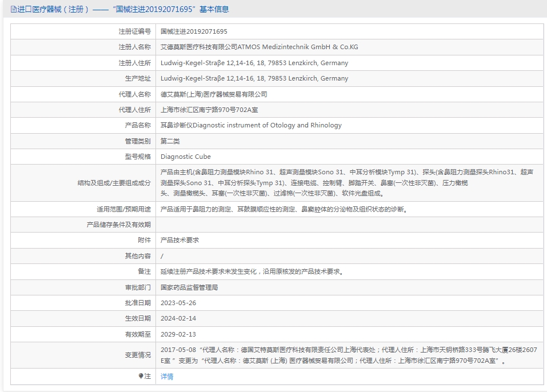
Task: Click the 其他内容 label
Action: [x=138, y=256]
